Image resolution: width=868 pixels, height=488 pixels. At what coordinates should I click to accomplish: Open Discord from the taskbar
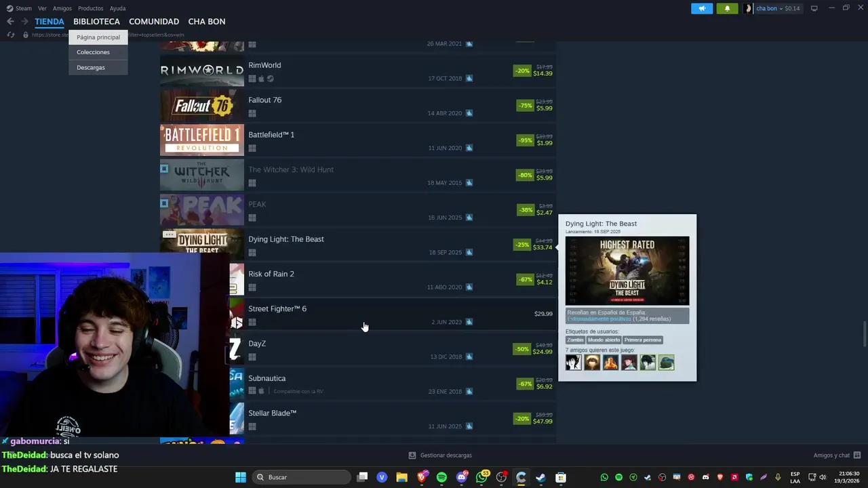(462, 477)
